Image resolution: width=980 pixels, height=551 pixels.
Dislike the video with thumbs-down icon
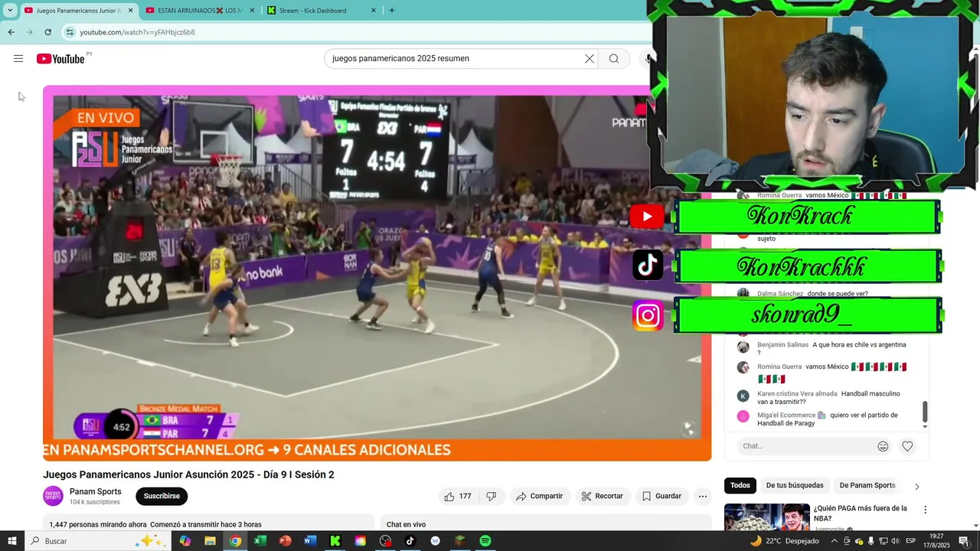(x=492, y=497)
